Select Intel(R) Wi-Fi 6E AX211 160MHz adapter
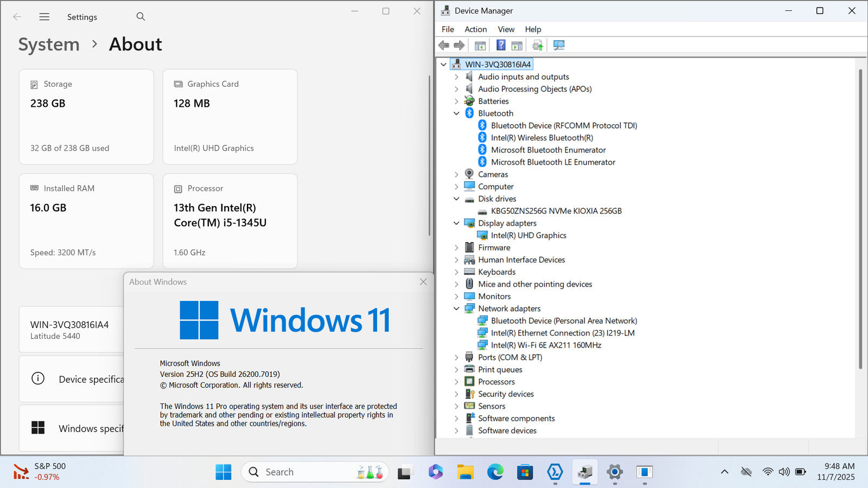Viewport: 868px width, 488px height. tap(546, 345)
